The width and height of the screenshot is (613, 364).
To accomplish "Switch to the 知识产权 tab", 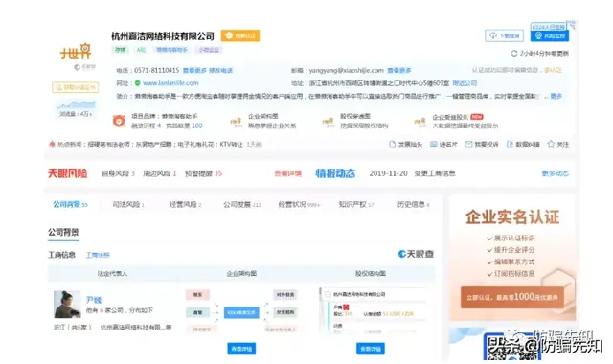I will pos(355,204).
